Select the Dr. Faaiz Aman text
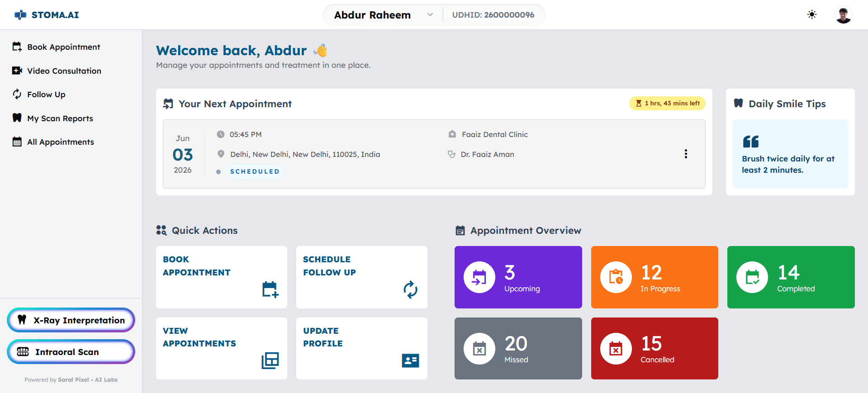 point(488,154)
